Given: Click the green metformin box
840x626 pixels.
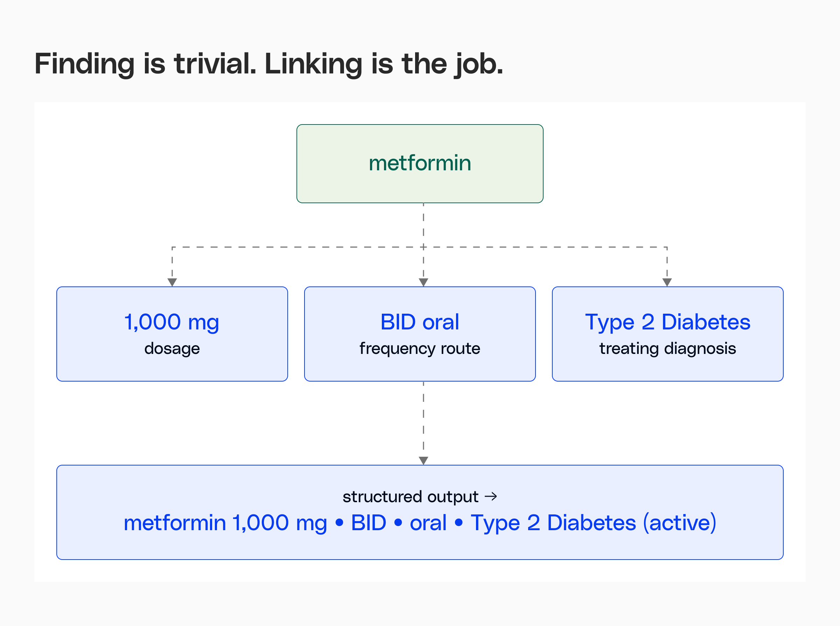Looking at the screenshot, I should (420, 164).
